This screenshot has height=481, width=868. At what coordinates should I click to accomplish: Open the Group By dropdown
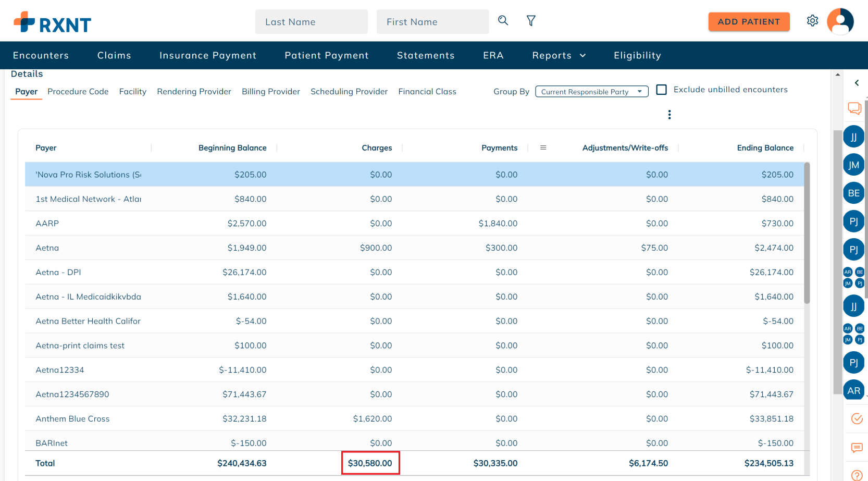[x=591, y=92]
